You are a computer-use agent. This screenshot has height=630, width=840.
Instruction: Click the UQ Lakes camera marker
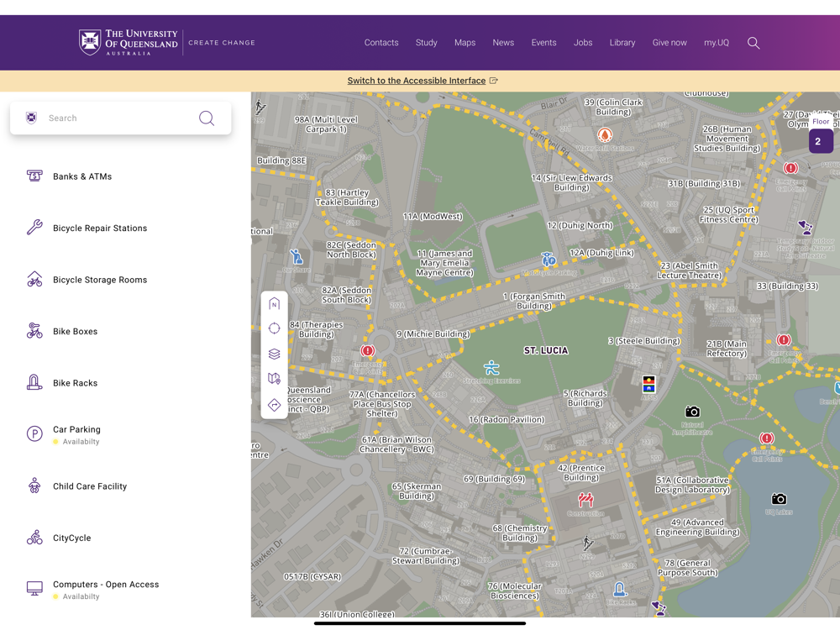click(779, 499)
